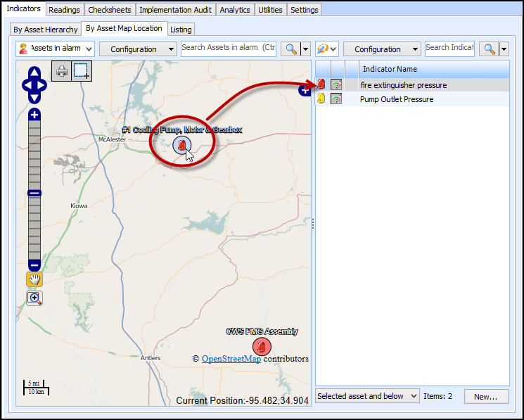Click the print map icon

[x=62, y=71]
